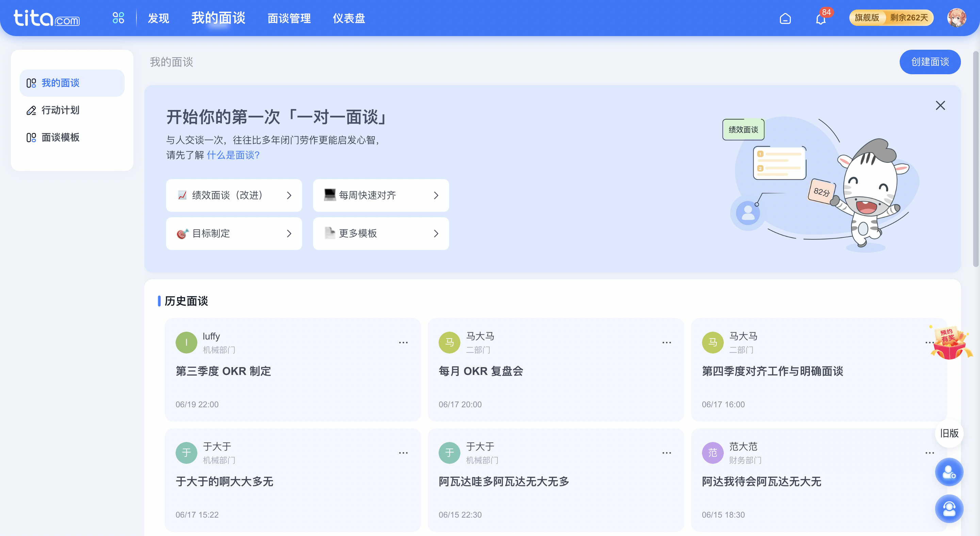The height and width of the screenshot is (536, 980).
Task: Click luffy's green avatar circle
Action: coord(186,343)
